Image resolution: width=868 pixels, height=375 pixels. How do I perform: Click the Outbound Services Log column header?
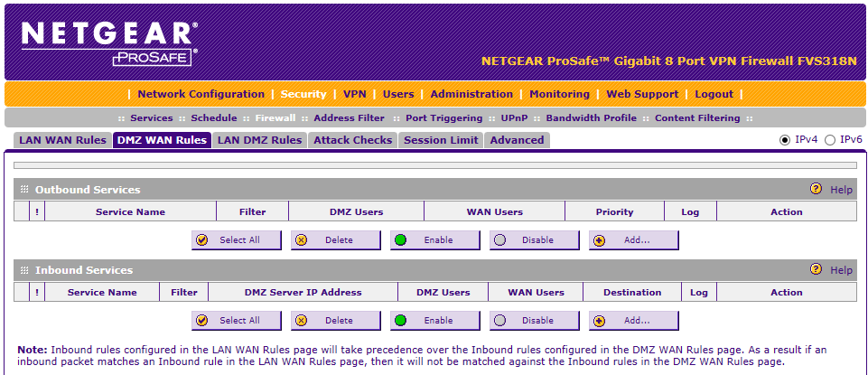pos(690,211)
